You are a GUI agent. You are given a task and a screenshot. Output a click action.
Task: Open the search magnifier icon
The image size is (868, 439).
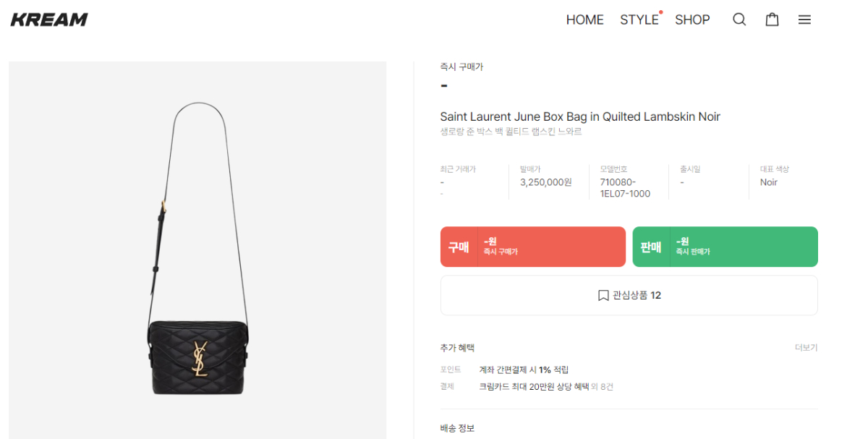[739, 20]
